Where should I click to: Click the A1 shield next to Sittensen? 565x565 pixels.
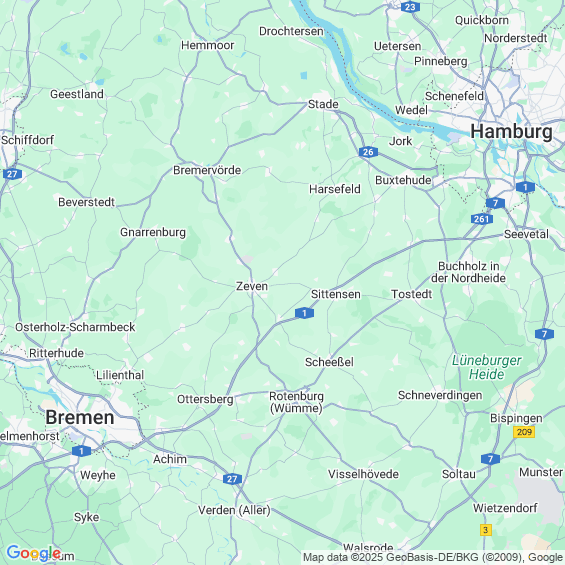click(304, 313)
